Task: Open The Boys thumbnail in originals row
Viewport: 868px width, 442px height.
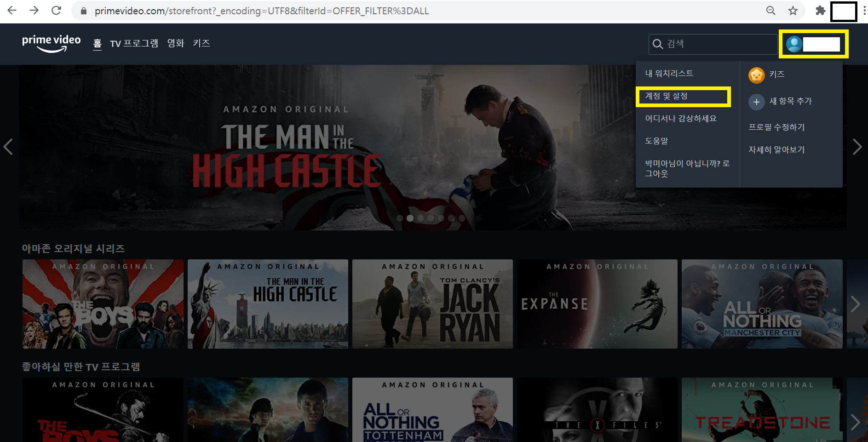Action: tap(103, 304)
